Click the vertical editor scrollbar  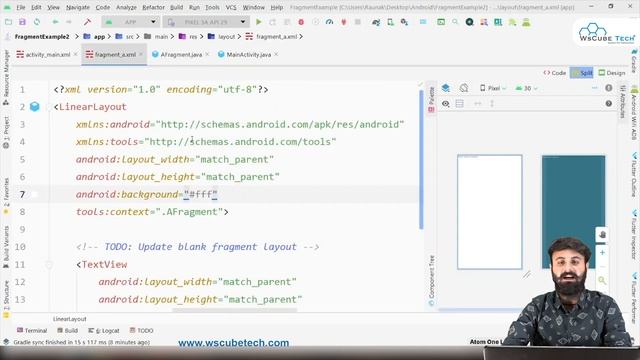(x=421, y=160)
